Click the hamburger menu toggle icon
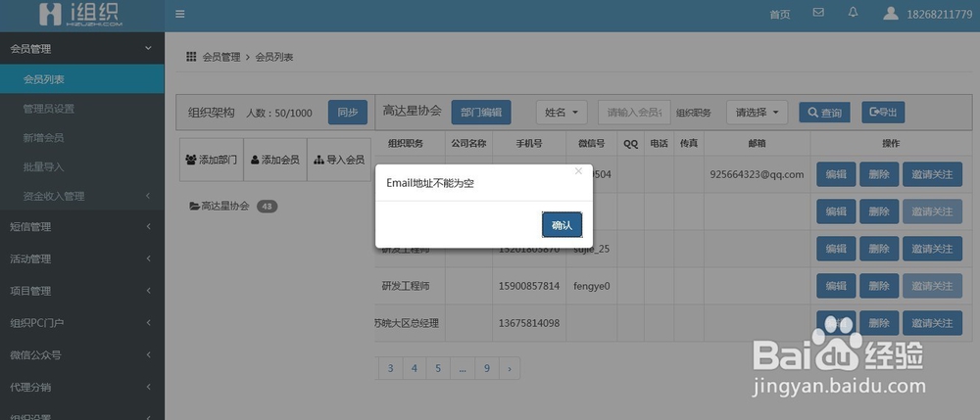Viewport: 980px width, 420px height. pyautogui.click(x=180, y=14)
